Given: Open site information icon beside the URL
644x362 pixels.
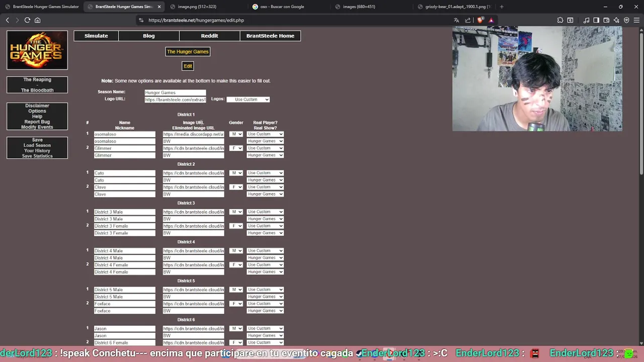Looking at the screenshot, I should 141,20.
